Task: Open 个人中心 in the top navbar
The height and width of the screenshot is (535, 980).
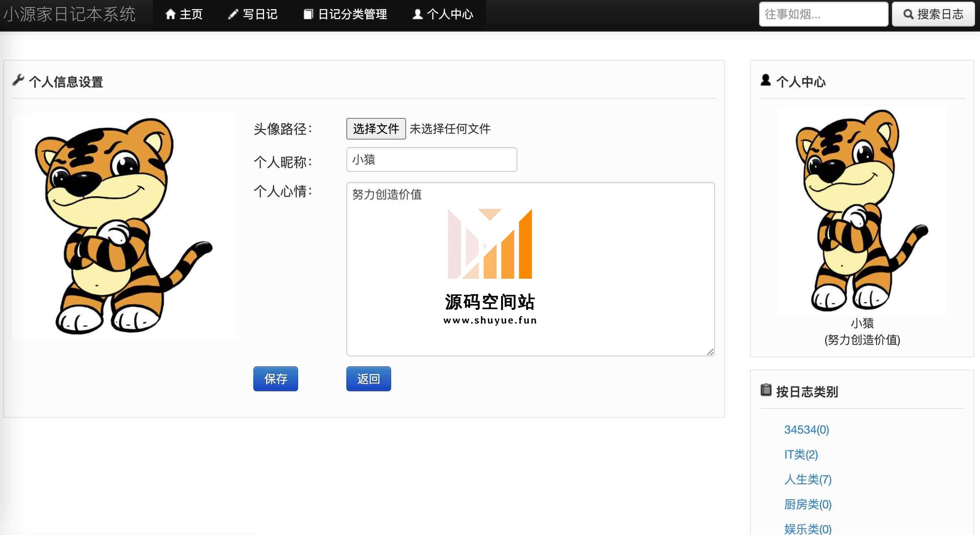Action: coord(443,15)
